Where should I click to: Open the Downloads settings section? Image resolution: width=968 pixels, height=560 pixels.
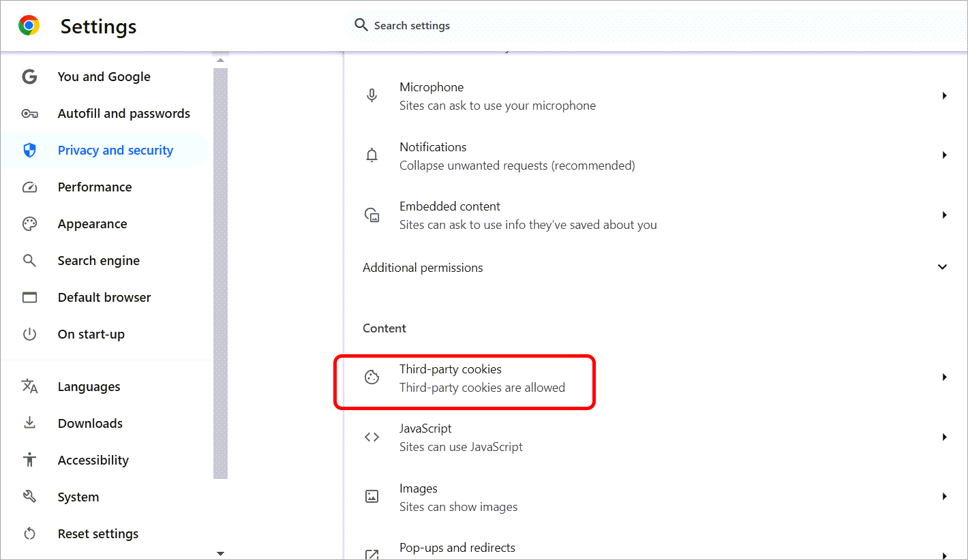tap(90, 424)
